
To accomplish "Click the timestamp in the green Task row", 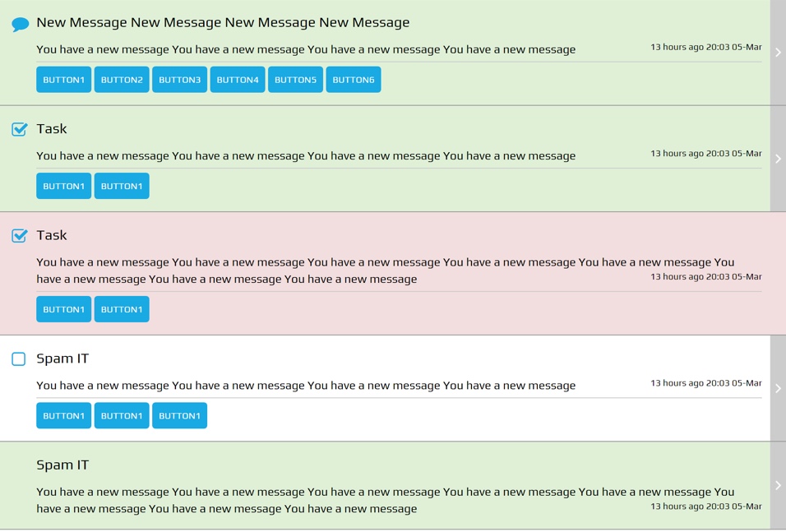I will pos(705,154).
